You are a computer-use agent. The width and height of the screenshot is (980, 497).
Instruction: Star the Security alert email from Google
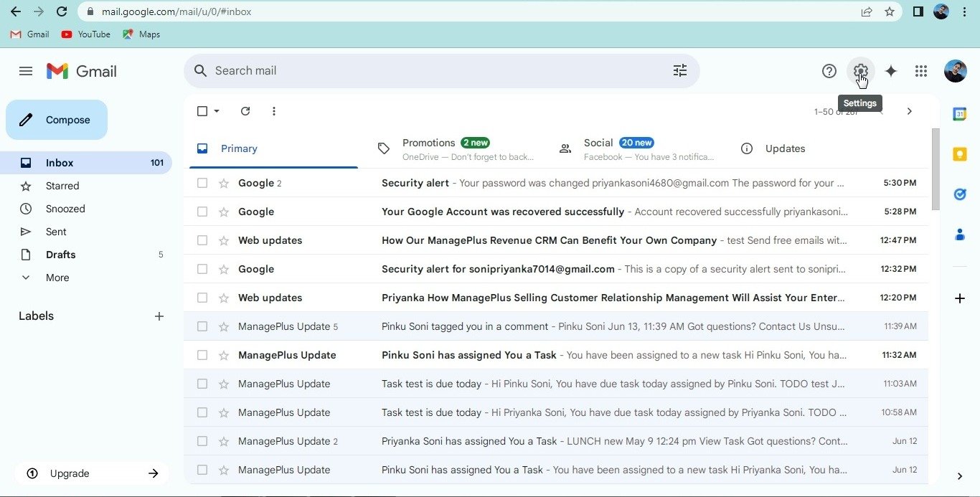point(224,183)
